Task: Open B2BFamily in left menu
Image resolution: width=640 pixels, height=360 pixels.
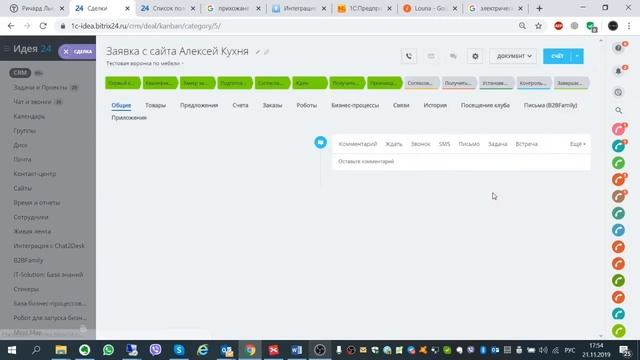Action: pyautogui.click(x=28, y=260)
